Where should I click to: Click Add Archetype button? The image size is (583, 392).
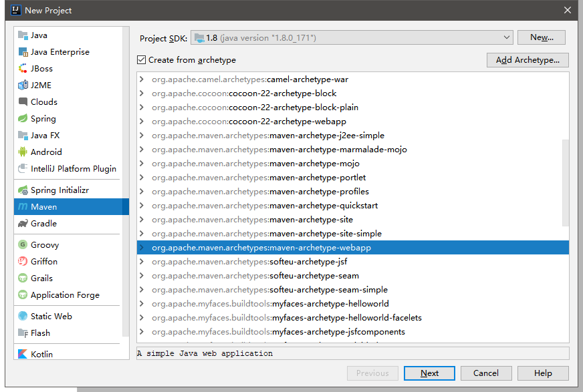528,60
